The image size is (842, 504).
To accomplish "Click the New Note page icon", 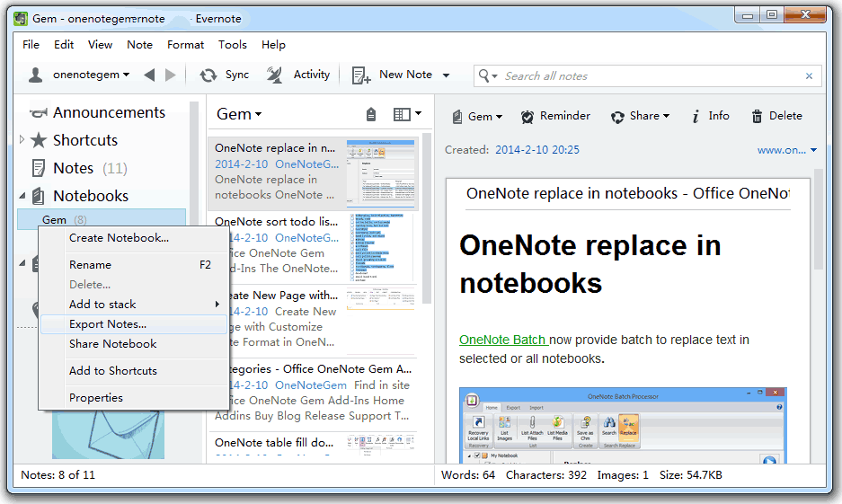I will (361, 75).
